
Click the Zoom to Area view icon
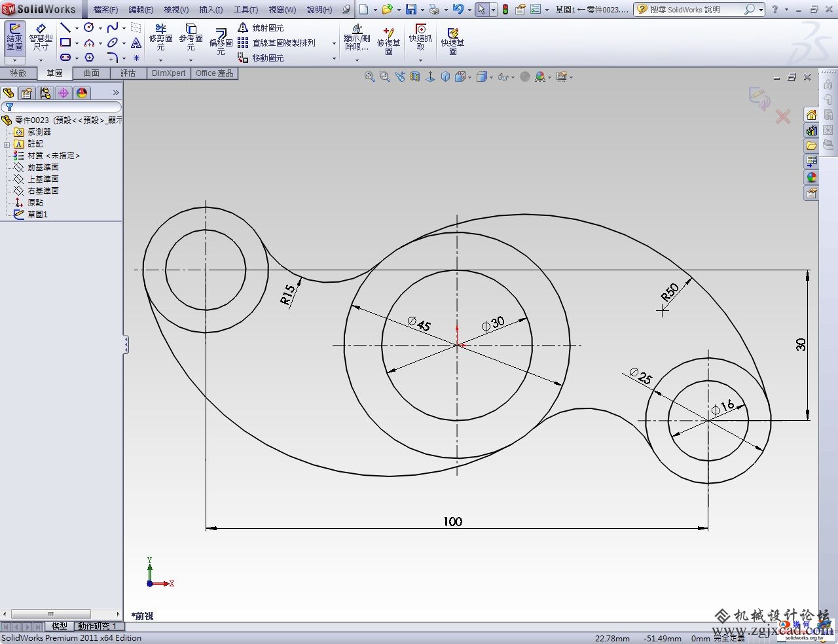pyautogui.click(x=384, y=77)
